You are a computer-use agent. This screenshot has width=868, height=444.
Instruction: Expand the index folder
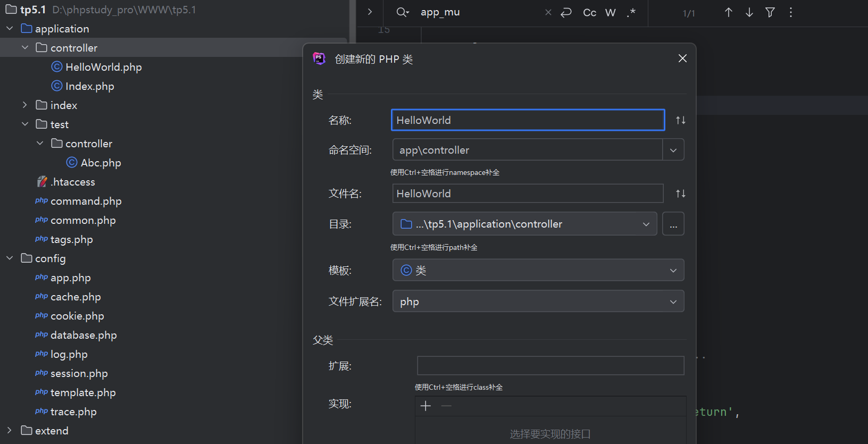25,105
